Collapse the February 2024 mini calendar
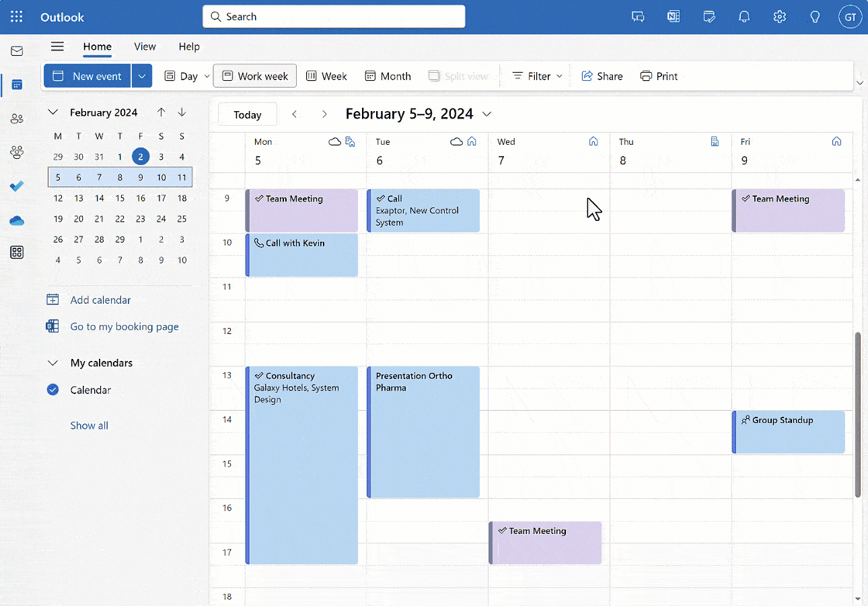The width and height of the screenshot is (868, 606). [52, 112]
